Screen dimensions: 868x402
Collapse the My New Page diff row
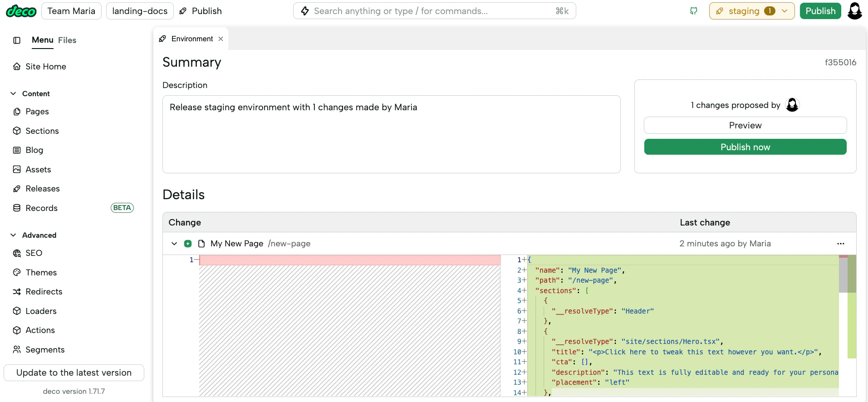pos(174,244)
